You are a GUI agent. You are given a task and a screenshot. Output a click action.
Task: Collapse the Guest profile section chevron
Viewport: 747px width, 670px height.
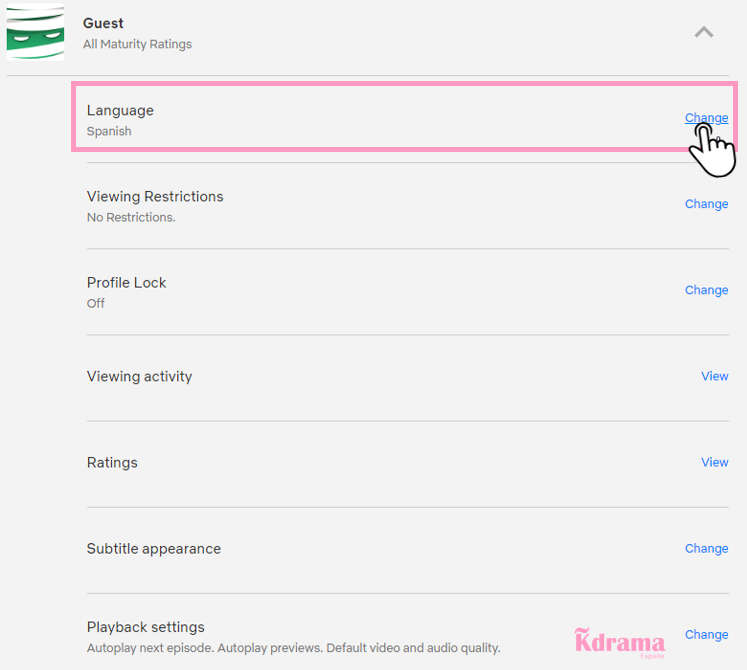(x=704, y=32)
